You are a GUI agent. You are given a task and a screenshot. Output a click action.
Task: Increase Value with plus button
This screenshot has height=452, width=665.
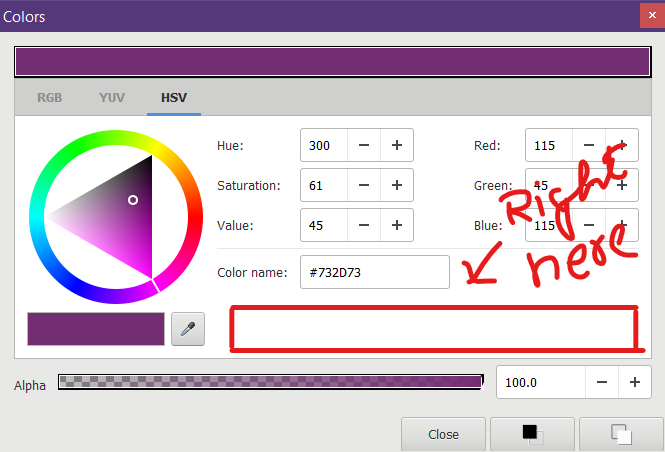pos(397,225)
